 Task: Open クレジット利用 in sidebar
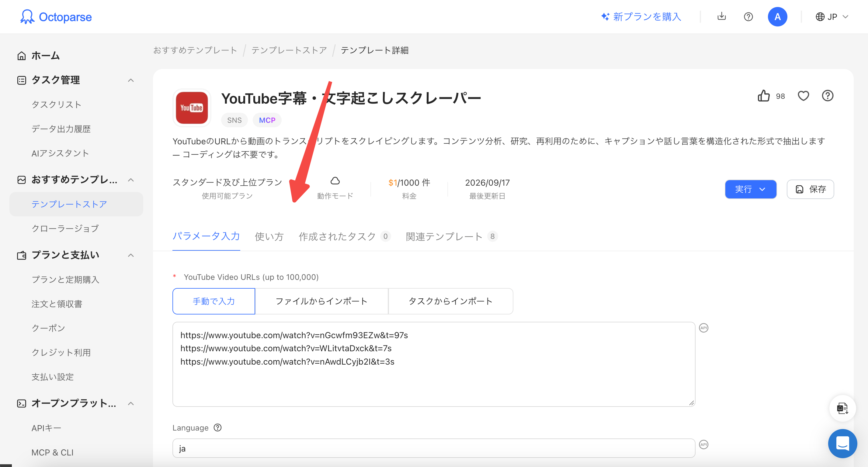coord(61,352)
